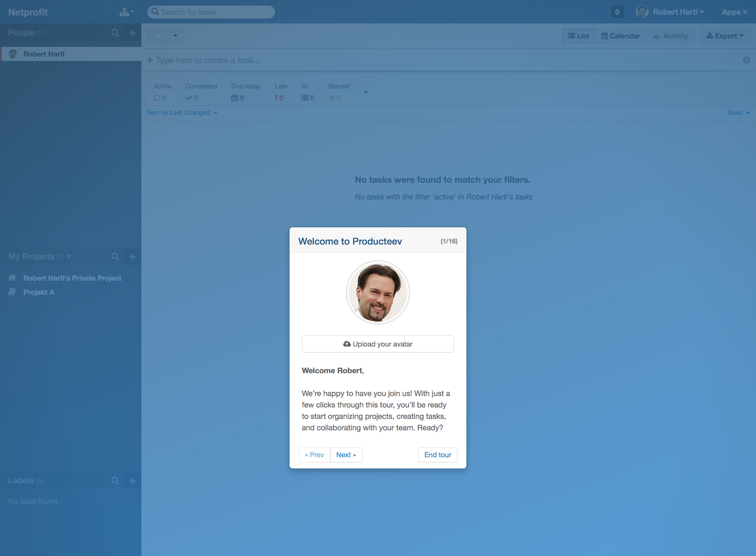Toggle the select-all tasks checkbox

pos(157,36)
